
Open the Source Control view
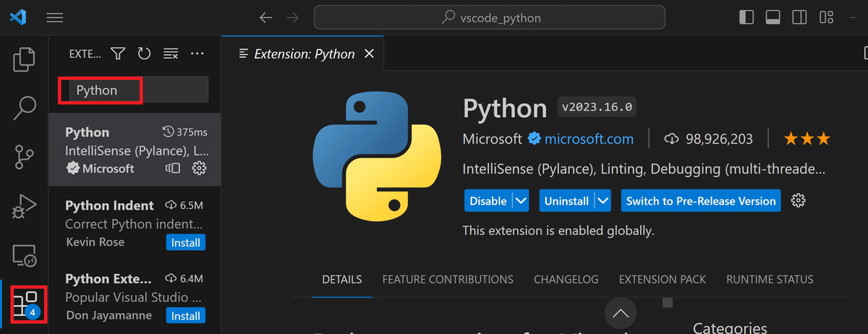click(25, 157)
